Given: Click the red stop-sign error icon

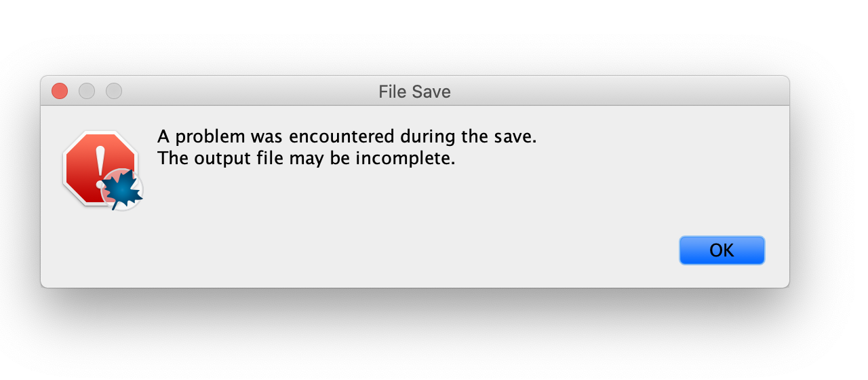Looking at the screenshot, I should click(100, 168).
